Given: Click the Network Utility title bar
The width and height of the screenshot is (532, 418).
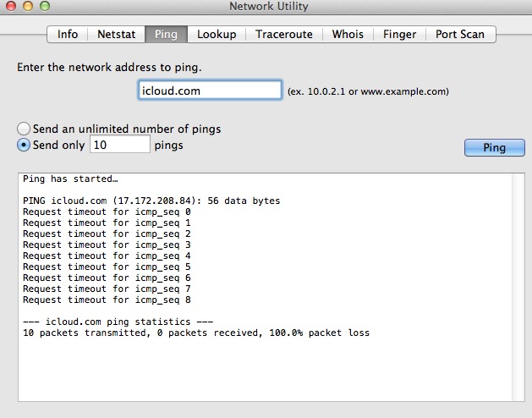Looking at the screenshot, I should 268,7.
